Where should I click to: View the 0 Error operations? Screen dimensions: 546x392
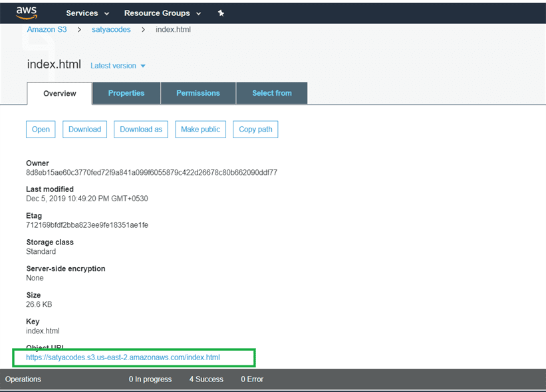[251, 379]
